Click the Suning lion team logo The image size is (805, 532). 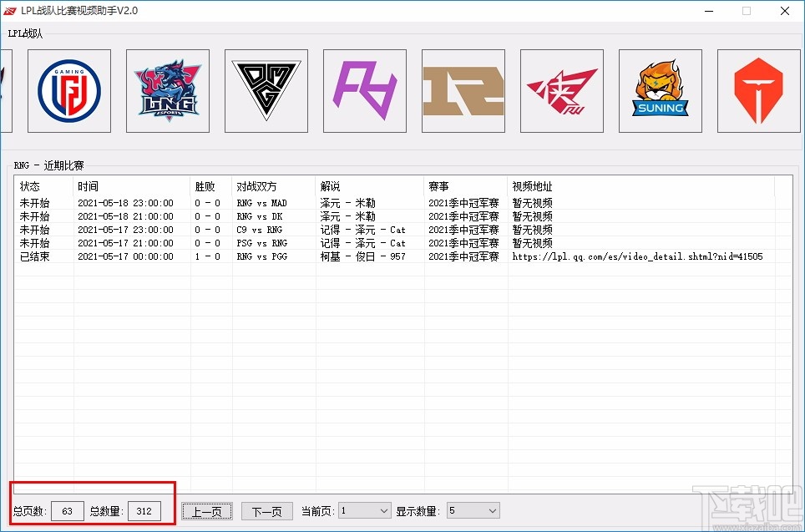click(x=661, y=91)
